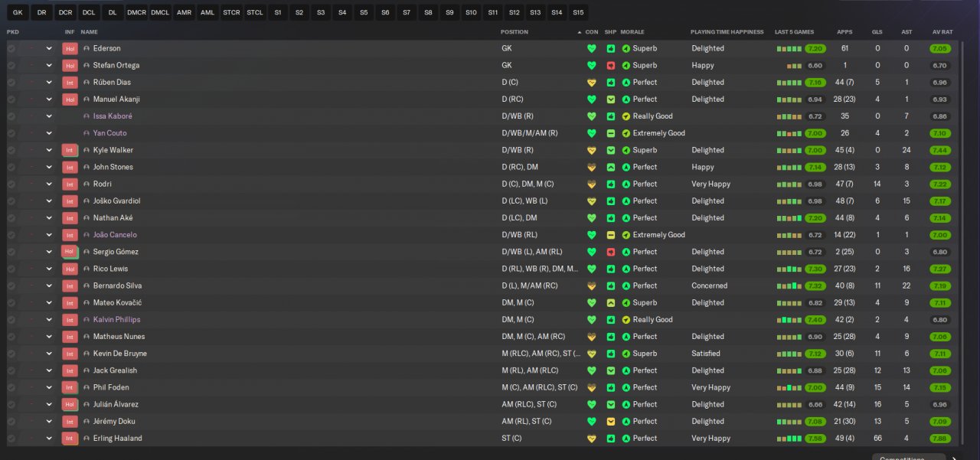Image resolution: width=980 pixels, height=460 pixels.
Task: Click Bernardo Silva's Concerned playing time status
Action: [x=709, y=285]
